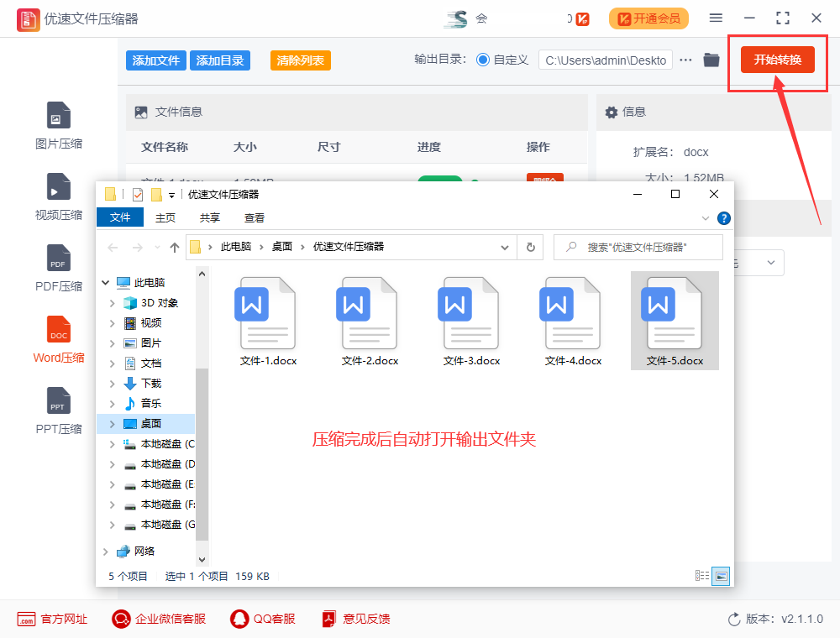Viewport: 840px width, 638px height.
Task: Switch Explorer to large icons view
Action: [x=721, y=577]
